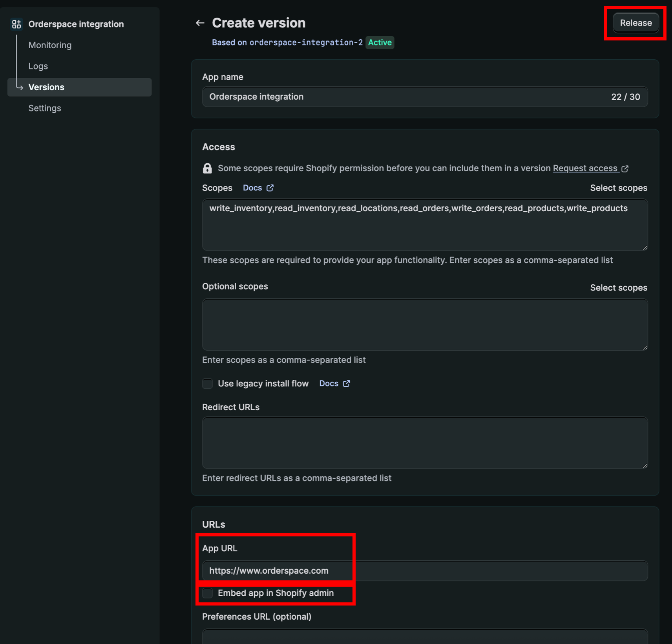Viewport: 672px width, 644px height.
Task: Click the Redirect URLs text area
Action: pos(425,443)
